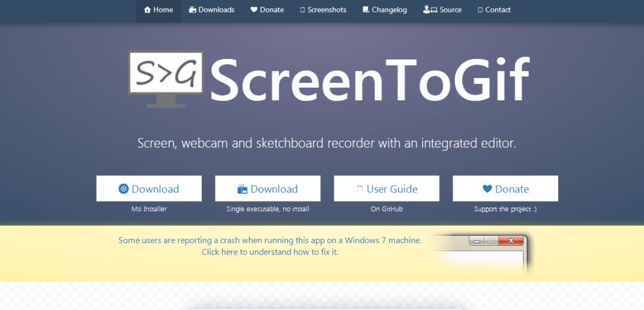Click the Windows 7 window illustration thumbnail

point(481,255)
